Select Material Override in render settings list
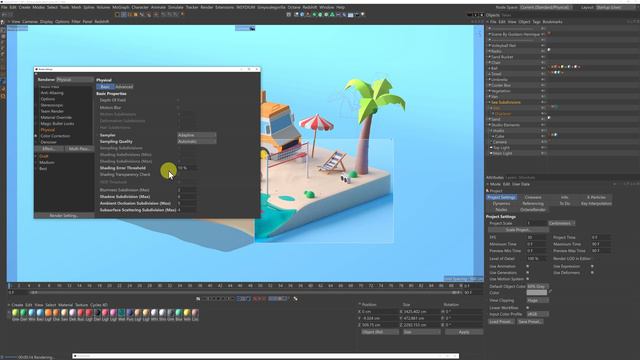The height and width of the screenshot is (360, 640). point(56,117)
